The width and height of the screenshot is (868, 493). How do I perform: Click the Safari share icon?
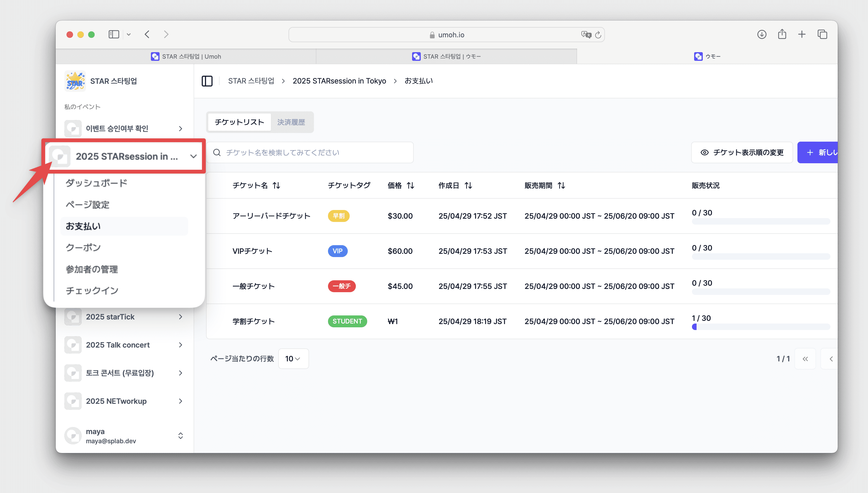tap(782, 34)
